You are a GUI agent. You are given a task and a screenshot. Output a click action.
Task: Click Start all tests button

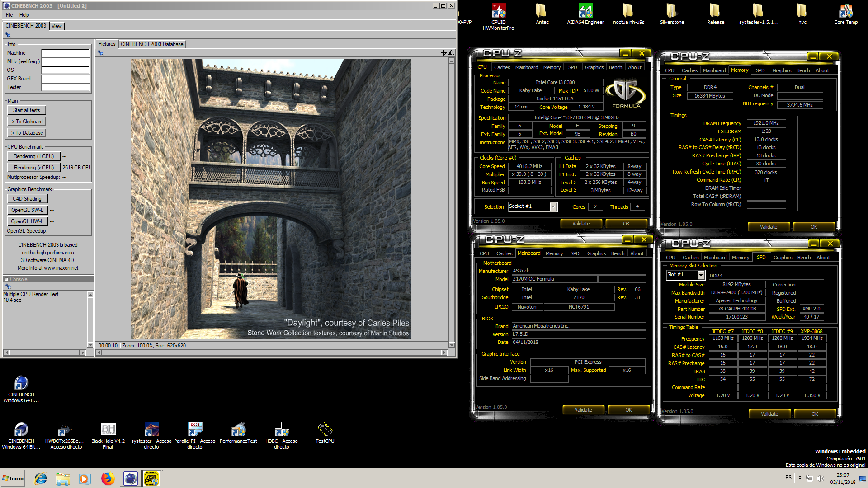(27, 110)
